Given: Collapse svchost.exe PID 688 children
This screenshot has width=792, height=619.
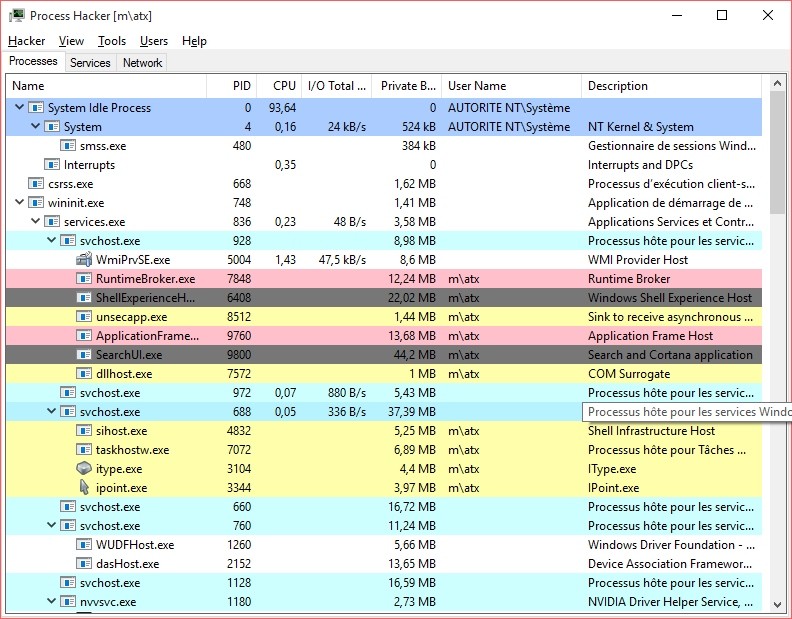Looking at the screenshot, I should 52,411.
